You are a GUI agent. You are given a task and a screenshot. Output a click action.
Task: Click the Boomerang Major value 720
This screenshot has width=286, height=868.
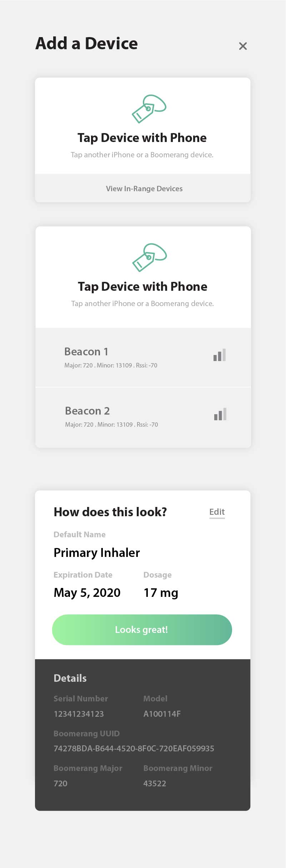(60, 783)
